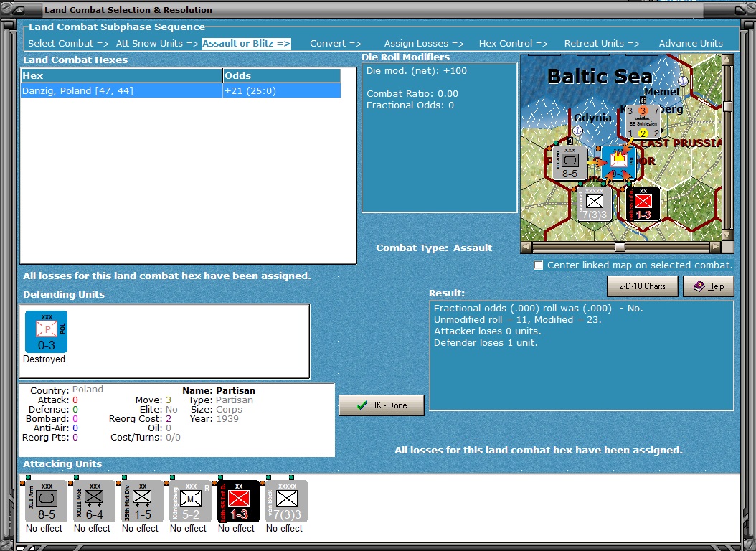Image resolution: width=756 pixels, height=551 pixels.
Task: Click the 'Die mod. (net): +100' text
Action: click(417, 71)
